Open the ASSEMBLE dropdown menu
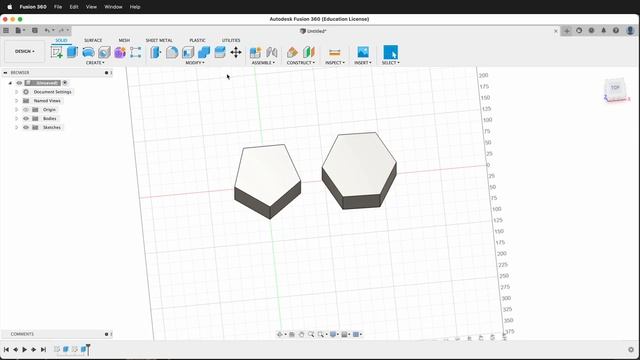 (263, 63)
